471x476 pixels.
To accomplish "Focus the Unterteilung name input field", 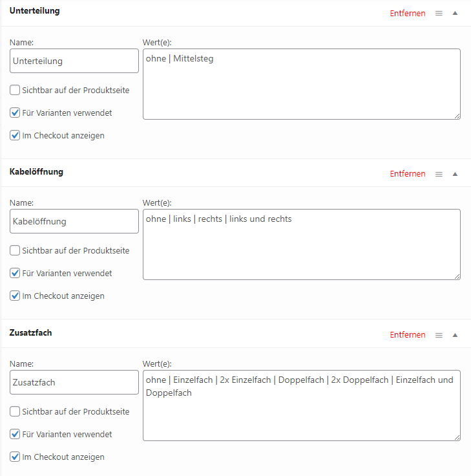I will click(x=74, y=61).
